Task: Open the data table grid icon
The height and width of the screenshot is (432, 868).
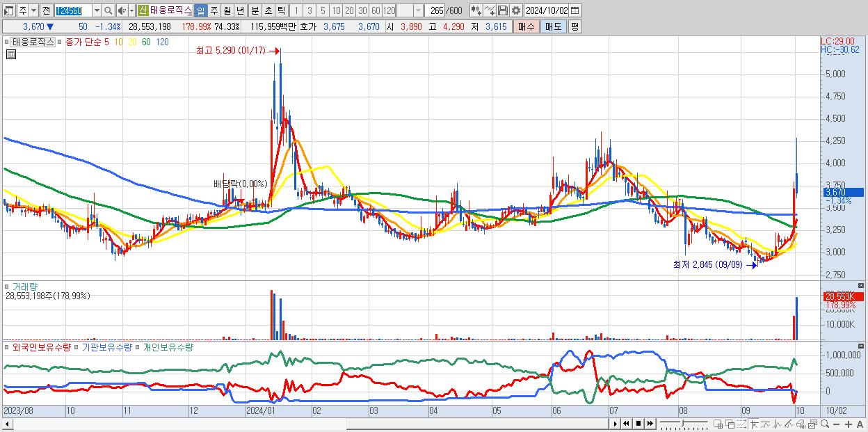Action: pos(10,54)
